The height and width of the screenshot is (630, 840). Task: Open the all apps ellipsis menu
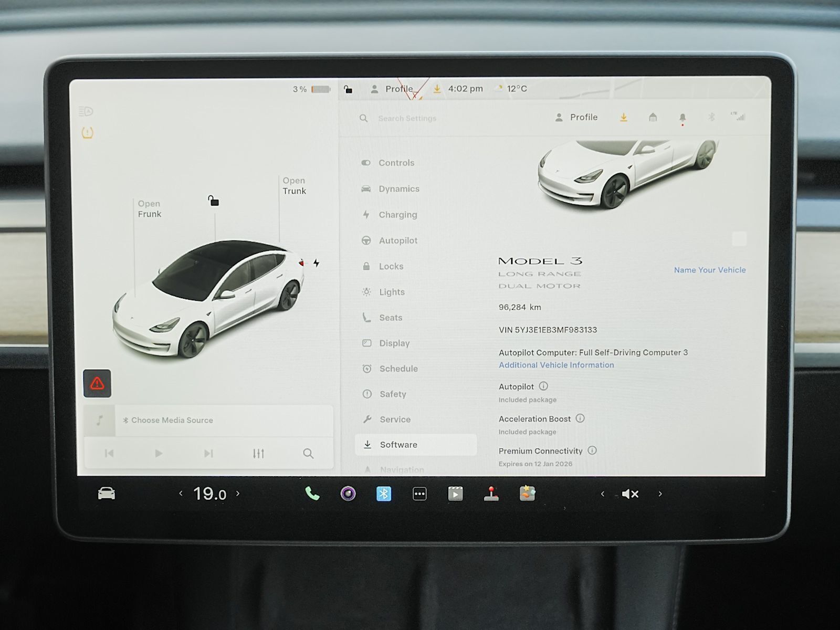tap(419, 493)
